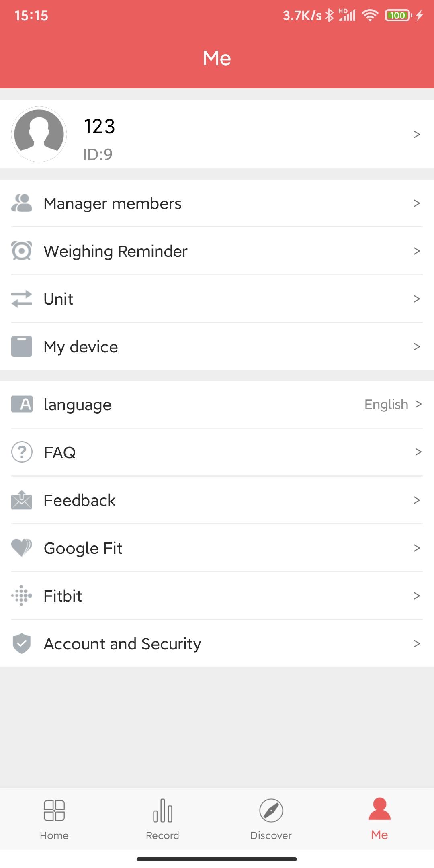Tap the Weighing Reminder alarm clock icon

(x=22, y=251)
